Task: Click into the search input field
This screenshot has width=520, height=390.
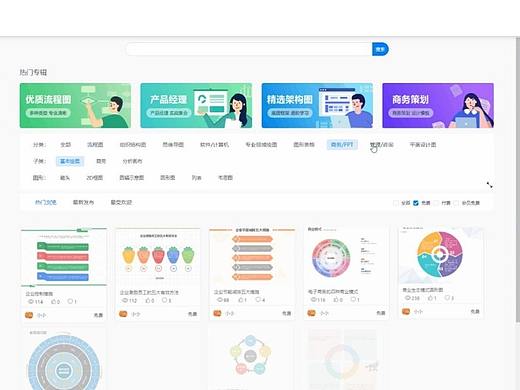Action: click(249, 49)
